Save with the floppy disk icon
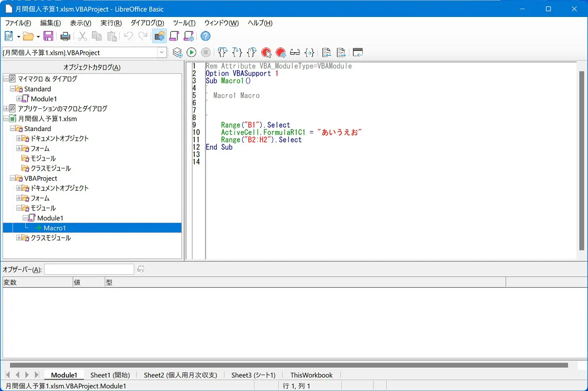 point(48,36)
